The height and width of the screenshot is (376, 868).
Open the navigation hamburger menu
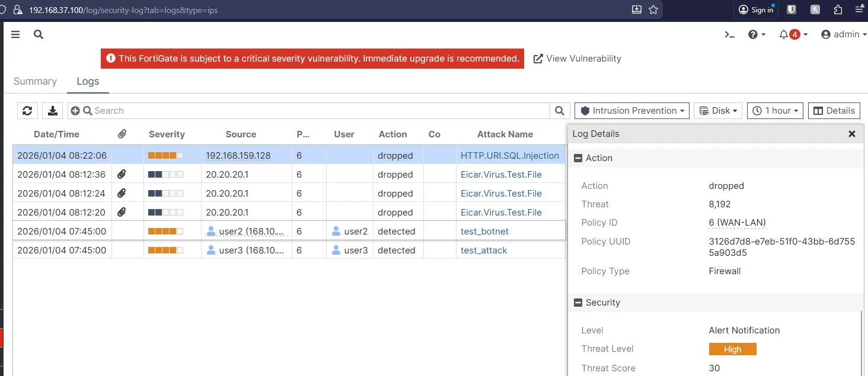pyautogui.click(x=15, y=34)
